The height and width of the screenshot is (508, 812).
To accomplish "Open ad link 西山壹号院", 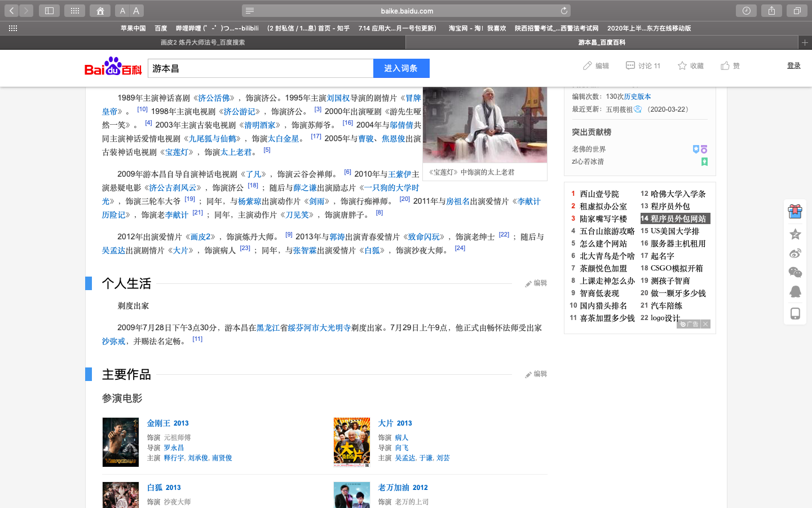I will 599,194.
